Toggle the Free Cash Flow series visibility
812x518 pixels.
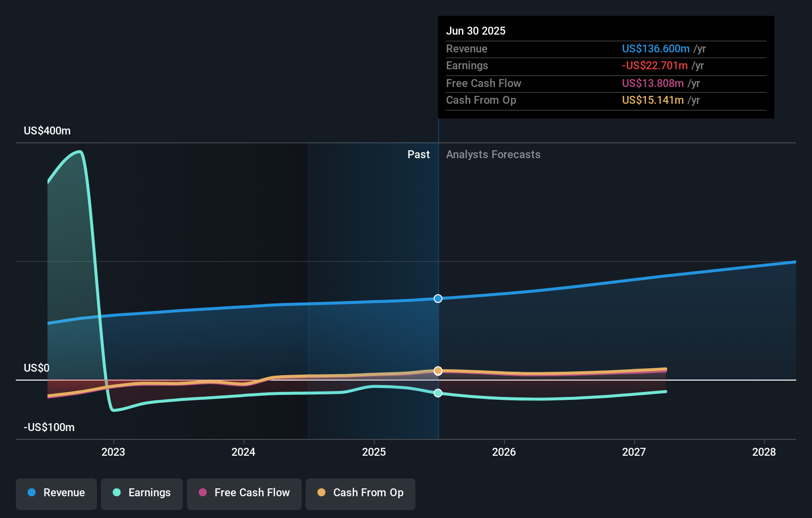tap(244, 494)
